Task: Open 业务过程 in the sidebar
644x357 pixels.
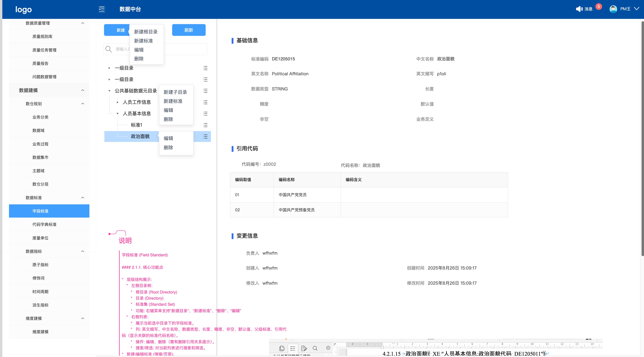Action: point(49,144)
